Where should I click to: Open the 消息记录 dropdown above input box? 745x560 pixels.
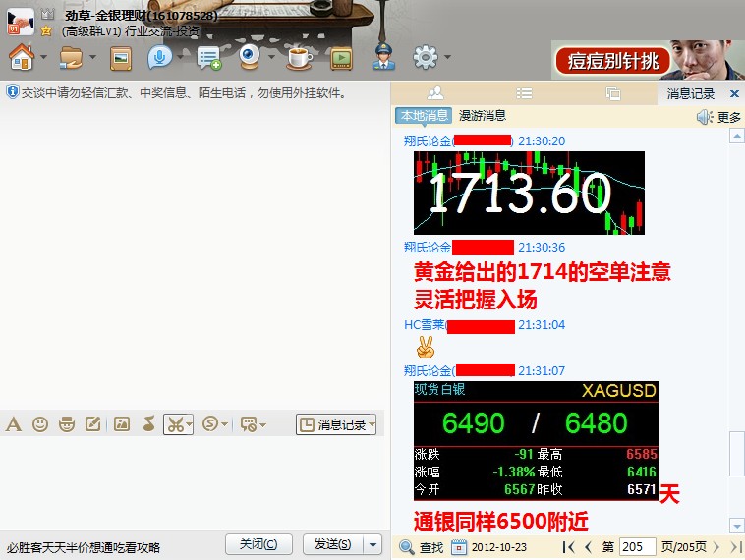coord(336,424)
